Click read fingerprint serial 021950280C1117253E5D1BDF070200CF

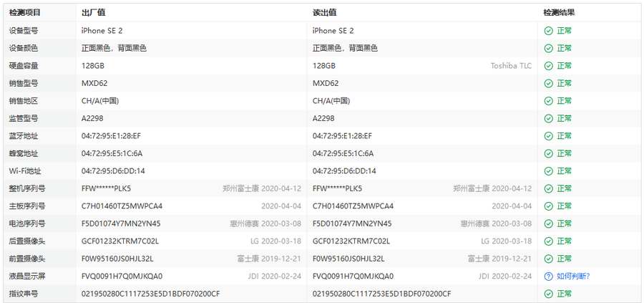382,294
